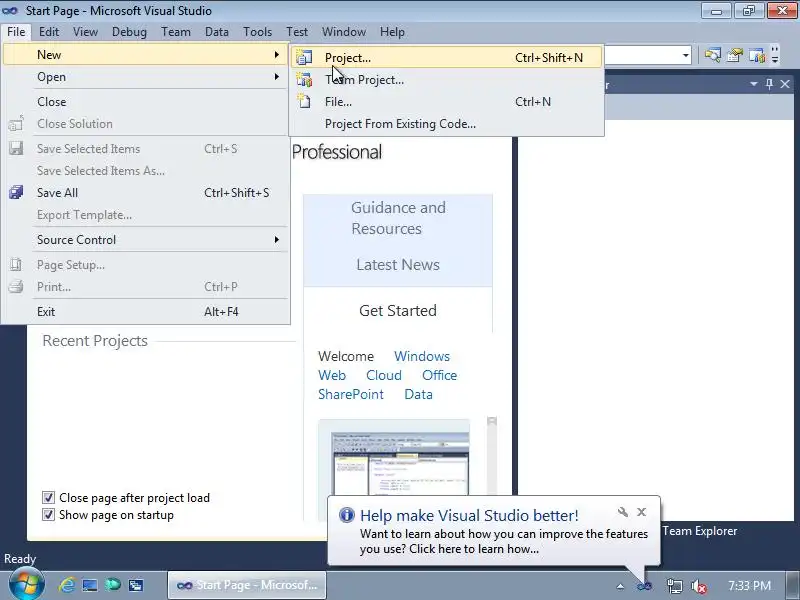
Task: Click the new File page icon
Action: 305,102
